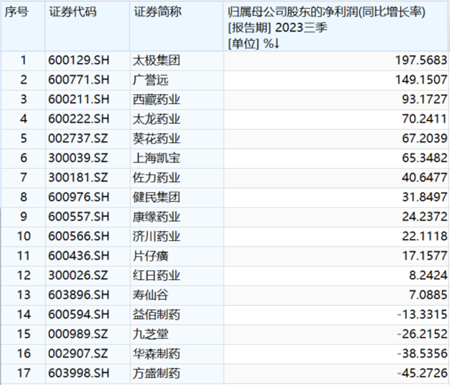This screenshot has height=385, width=450.
Task: Click the name 太极集团
Action: (156, 60)
